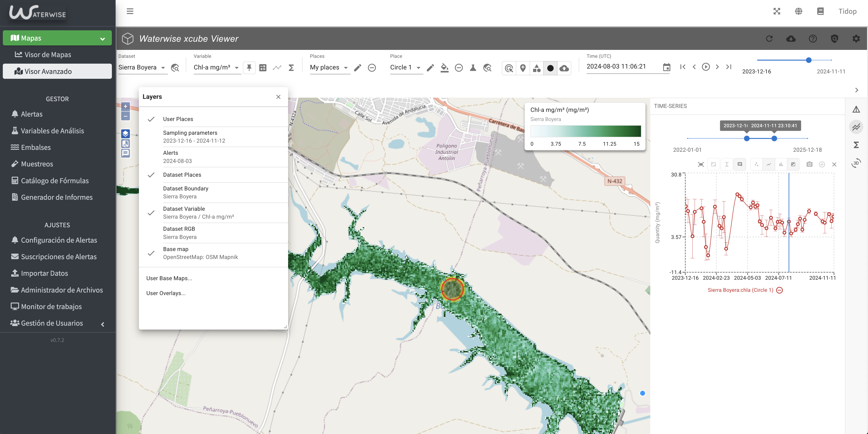The image size is (868, 434).
Task: Click User Base Maps... option
Action: pos(214,278)
